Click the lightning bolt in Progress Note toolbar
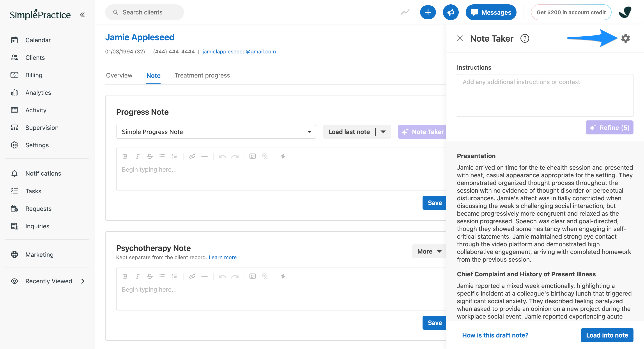 (283, 156)
